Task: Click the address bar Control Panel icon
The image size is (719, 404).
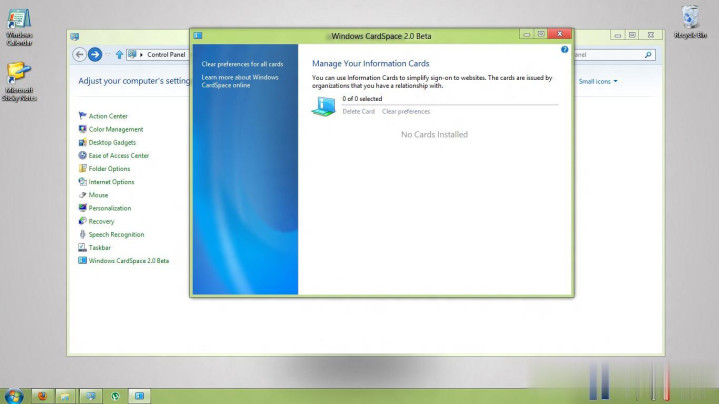Action: click(x=132, y=54)
